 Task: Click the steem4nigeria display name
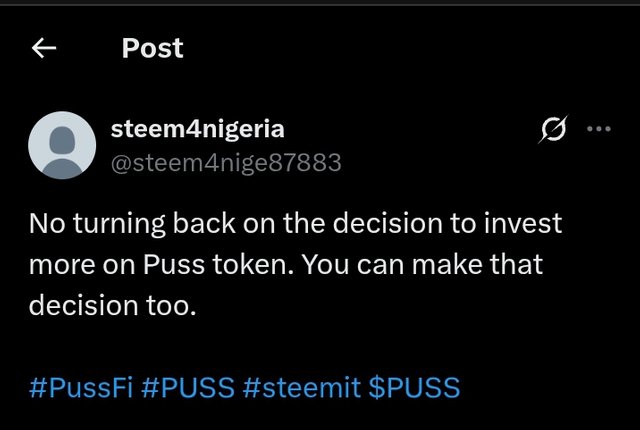(x=198, y=129)
